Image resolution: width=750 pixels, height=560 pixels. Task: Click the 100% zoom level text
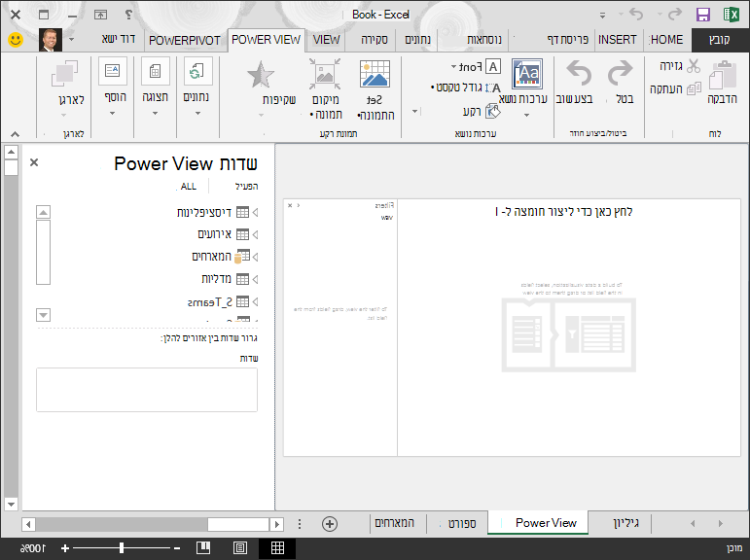click(32, 548)
